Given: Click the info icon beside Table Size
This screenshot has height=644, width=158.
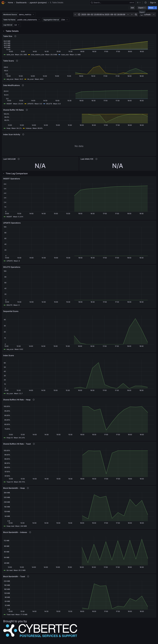Looking at the screenshot, I should tap(15, 36).
